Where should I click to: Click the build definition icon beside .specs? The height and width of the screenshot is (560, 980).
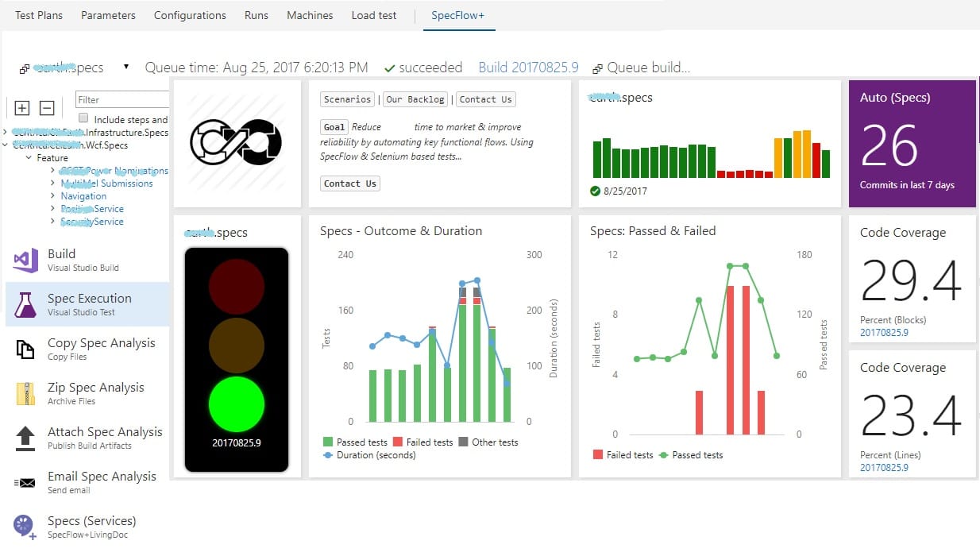(25, 69)
